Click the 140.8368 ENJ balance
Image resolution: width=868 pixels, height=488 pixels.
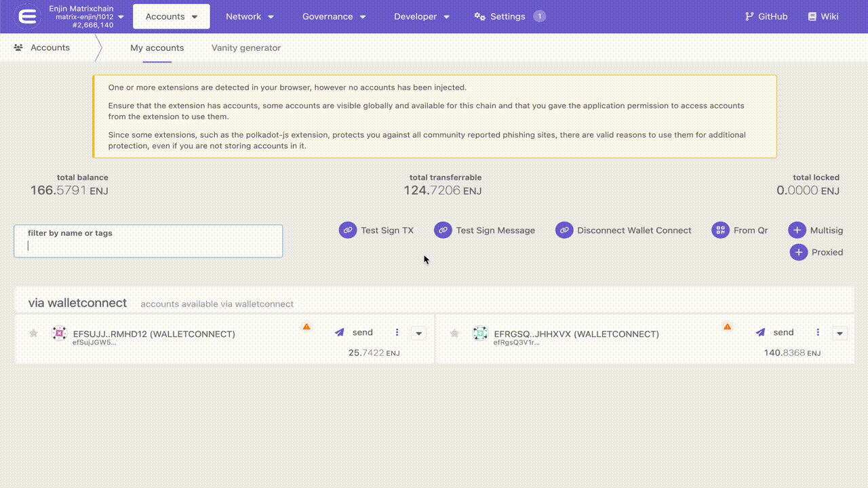point(792,353)
